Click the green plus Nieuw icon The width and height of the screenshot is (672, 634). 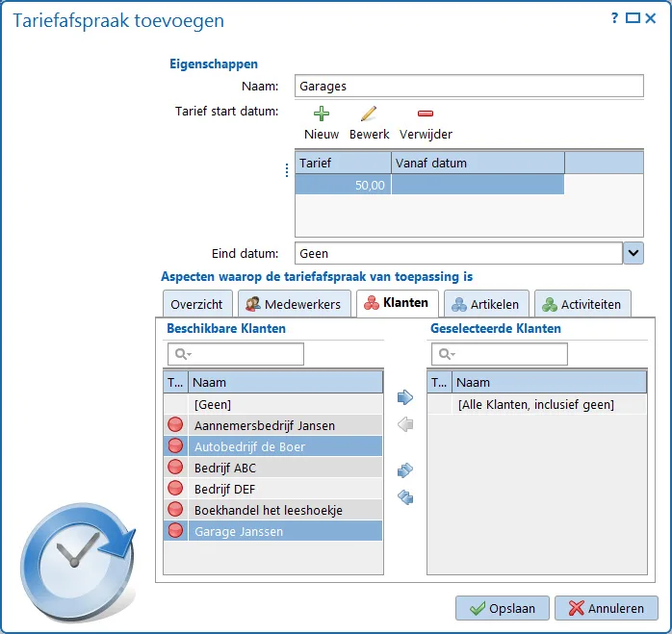tap(322, 114)
